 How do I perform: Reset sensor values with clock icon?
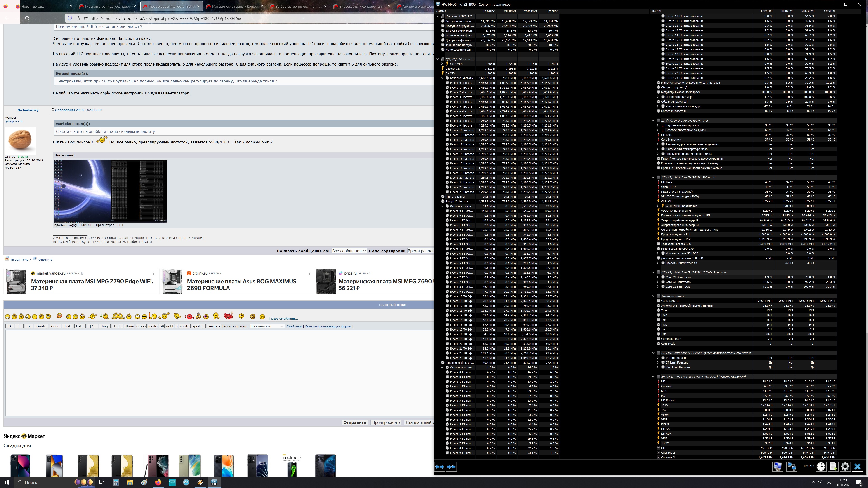tap(821, 467)
